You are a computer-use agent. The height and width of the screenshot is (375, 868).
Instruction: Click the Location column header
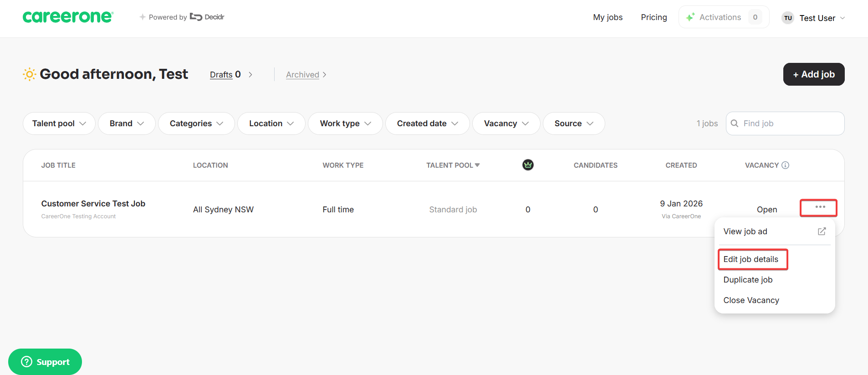pos(210,165)
